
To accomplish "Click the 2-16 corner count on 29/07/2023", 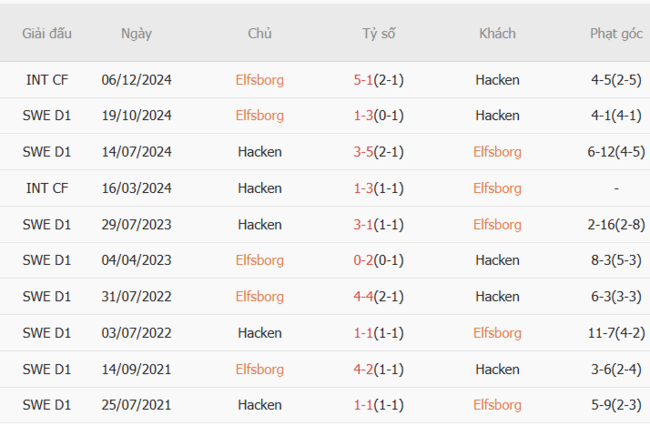I will pos(602,224).
